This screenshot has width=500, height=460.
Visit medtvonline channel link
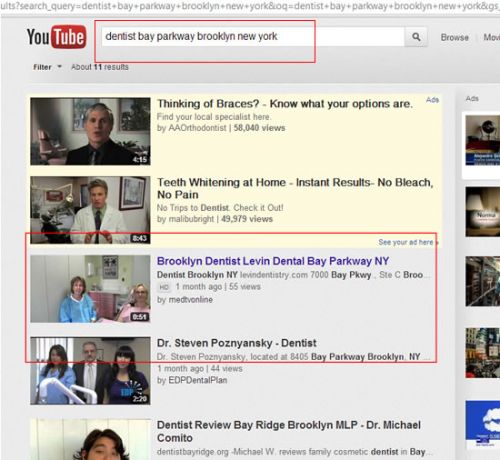tap(191, 300)
